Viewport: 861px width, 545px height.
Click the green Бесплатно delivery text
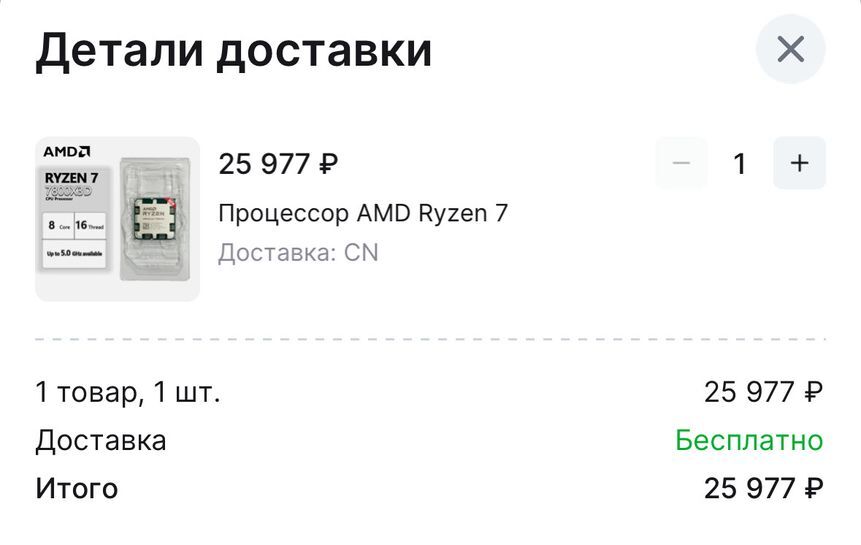coord(748,440)
